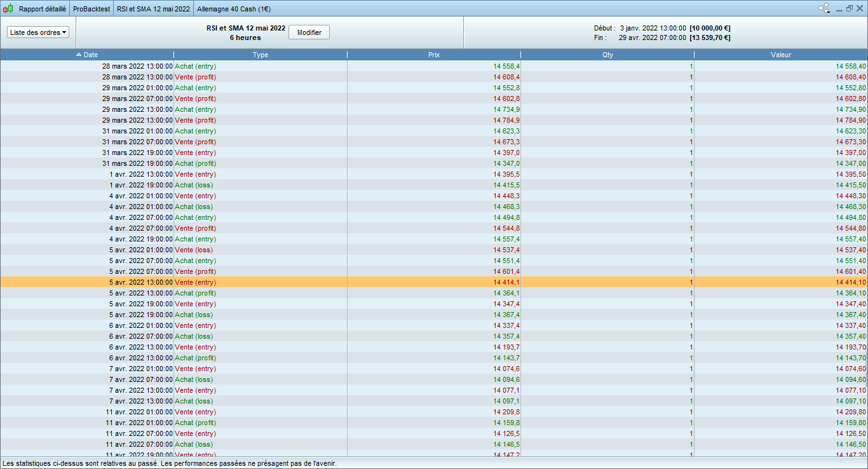Image resolution: width=868 pixels, height=469 pixels.
Task: Click the value 14 097,10
Action: pos(851,401)
